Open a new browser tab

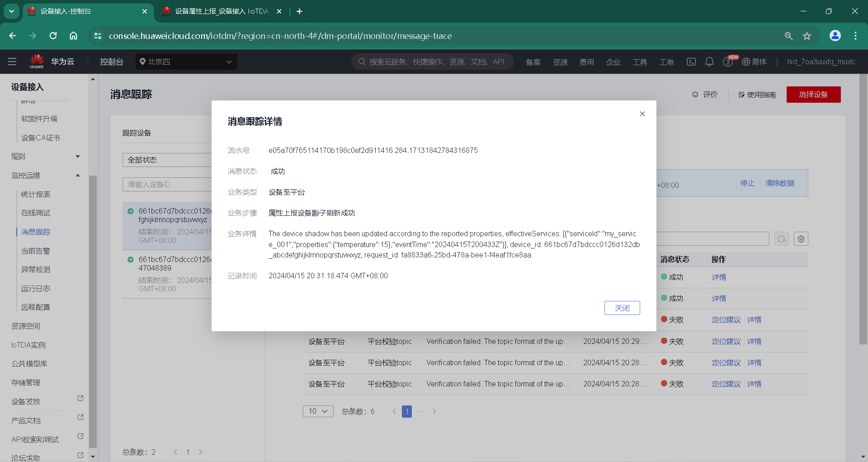tap(299, 11)
